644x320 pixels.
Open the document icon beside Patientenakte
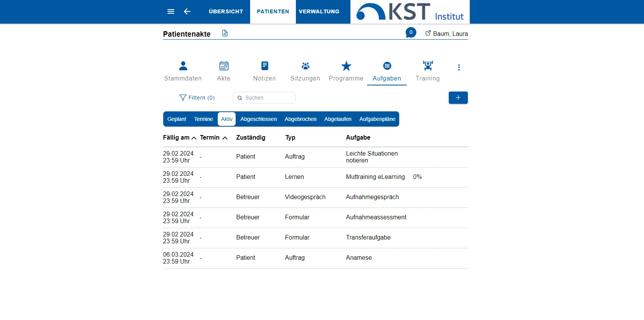pyautogui.click(x=225, y=34)
